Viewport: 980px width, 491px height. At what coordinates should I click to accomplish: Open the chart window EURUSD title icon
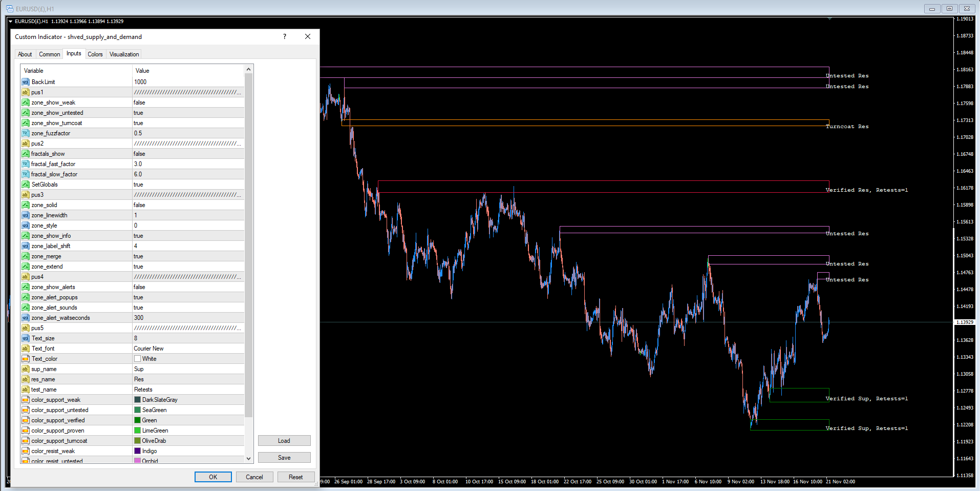[9, 9]
